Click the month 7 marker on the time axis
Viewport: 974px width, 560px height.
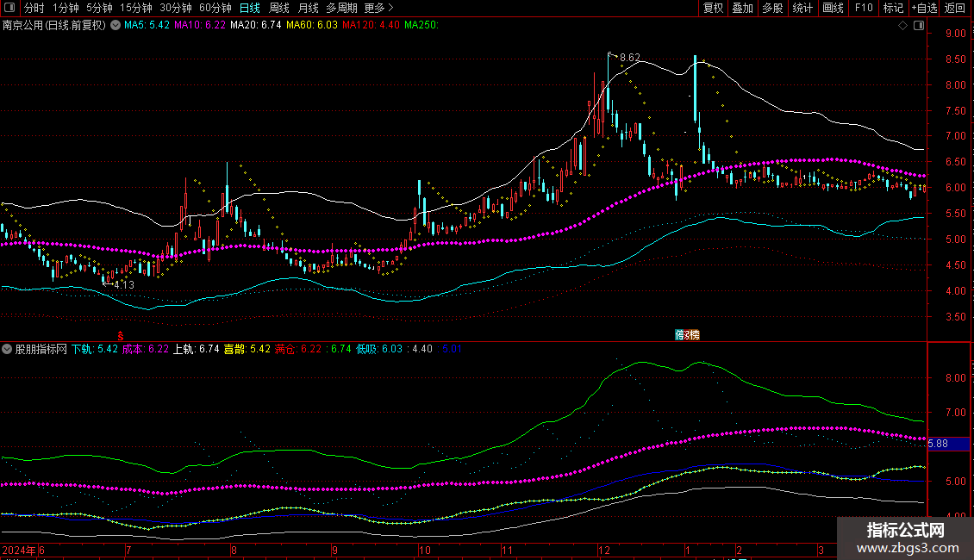[128, 550]
